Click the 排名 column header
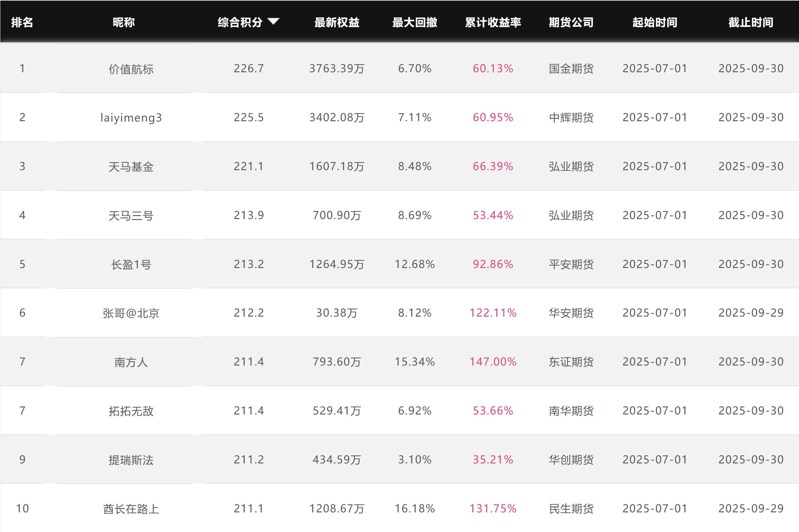 pyautogui.click(x=22, y=22)
